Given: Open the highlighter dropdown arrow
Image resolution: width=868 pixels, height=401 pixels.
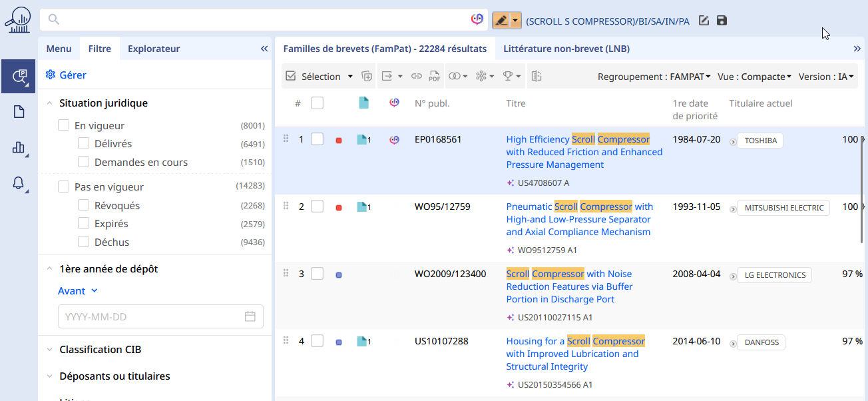Looking at the screenshot, I should [x=516, y=21].
